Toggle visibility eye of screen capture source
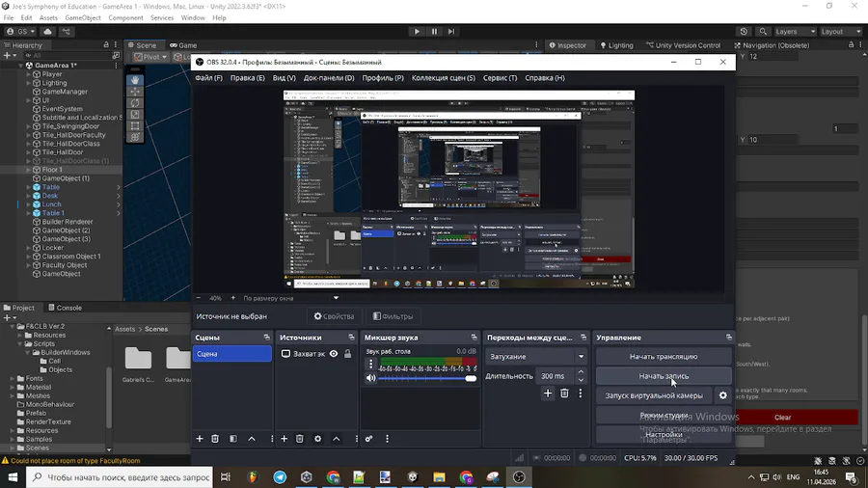The image size is (868, 488). (x=334, y=354)
